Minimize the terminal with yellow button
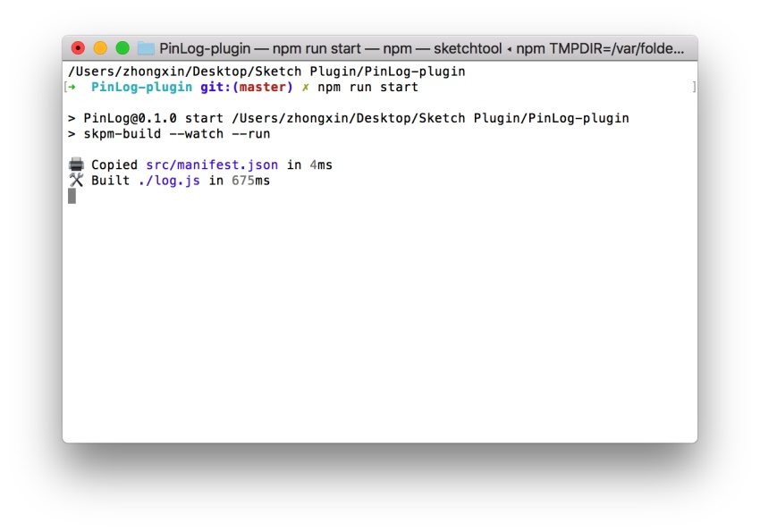The image size is (760, 532). (x=100, y=48)
